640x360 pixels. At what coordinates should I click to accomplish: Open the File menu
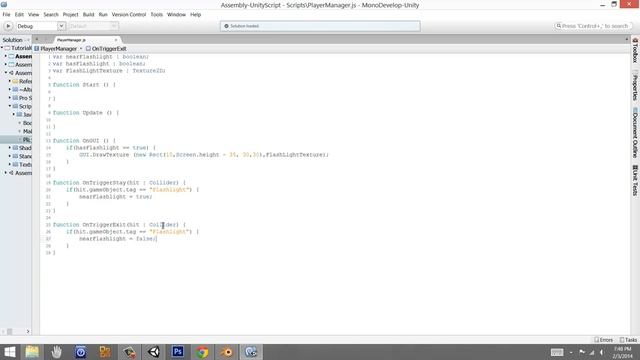7,15
